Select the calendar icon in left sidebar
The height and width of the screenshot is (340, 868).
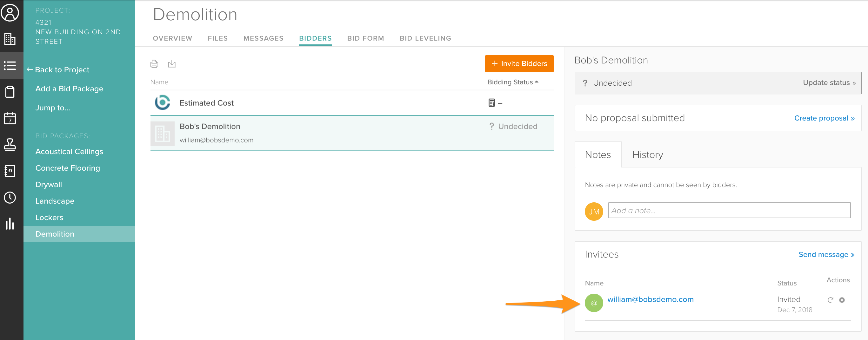pyautogui.click(x=10, y=119)
